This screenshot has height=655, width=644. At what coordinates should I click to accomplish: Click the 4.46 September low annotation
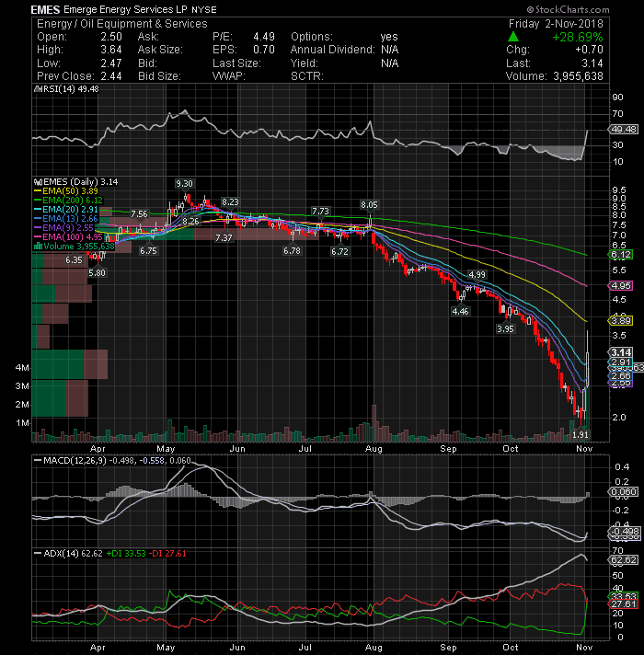(x=460, y=311)
